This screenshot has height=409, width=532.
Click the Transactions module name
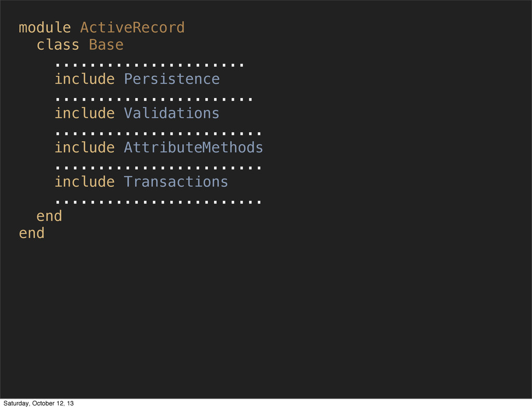click(x=176, y=182)
